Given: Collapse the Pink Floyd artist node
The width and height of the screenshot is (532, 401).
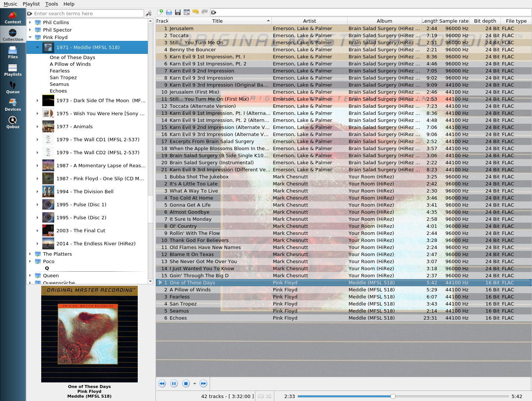Looking at the screenshot, I should click(x=30, y=37).
